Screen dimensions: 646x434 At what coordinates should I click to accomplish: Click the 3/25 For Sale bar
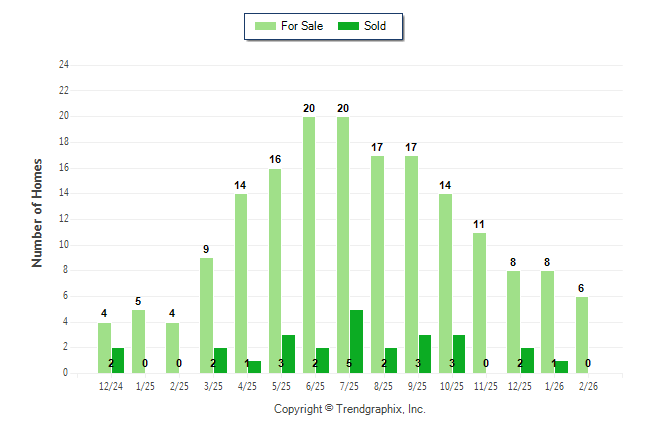(206, 315)
